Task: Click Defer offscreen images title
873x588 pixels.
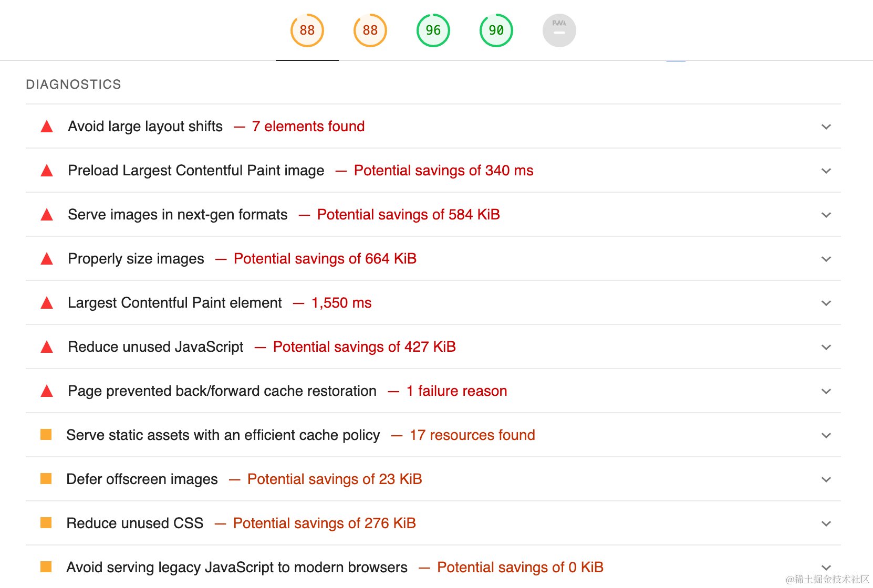Action: (x=142, y=479)
